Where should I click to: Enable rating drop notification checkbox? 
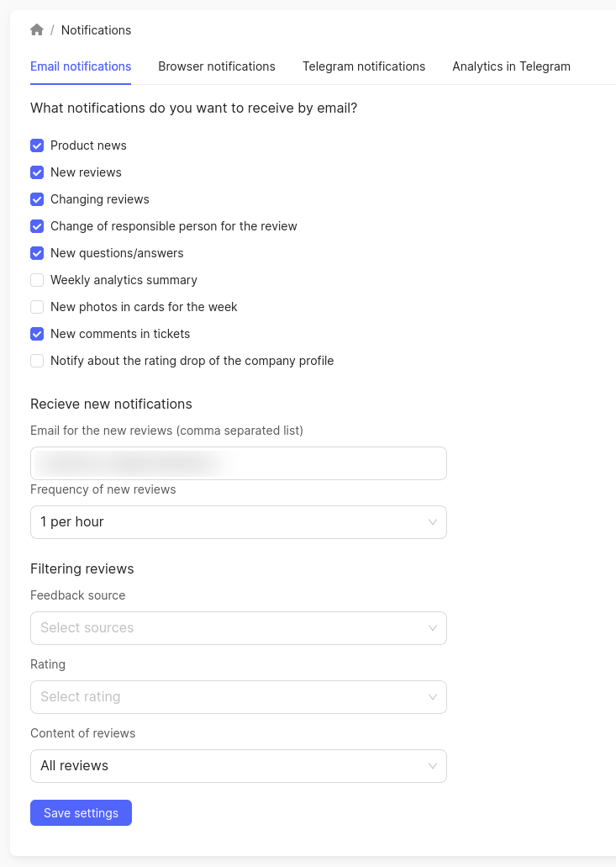(x=37, y=361)
